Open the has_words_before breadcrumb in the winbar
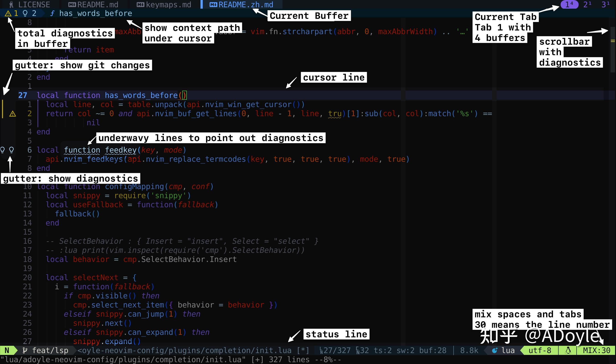This screenshot has height=364, width=616. click(x=95, y=13)
